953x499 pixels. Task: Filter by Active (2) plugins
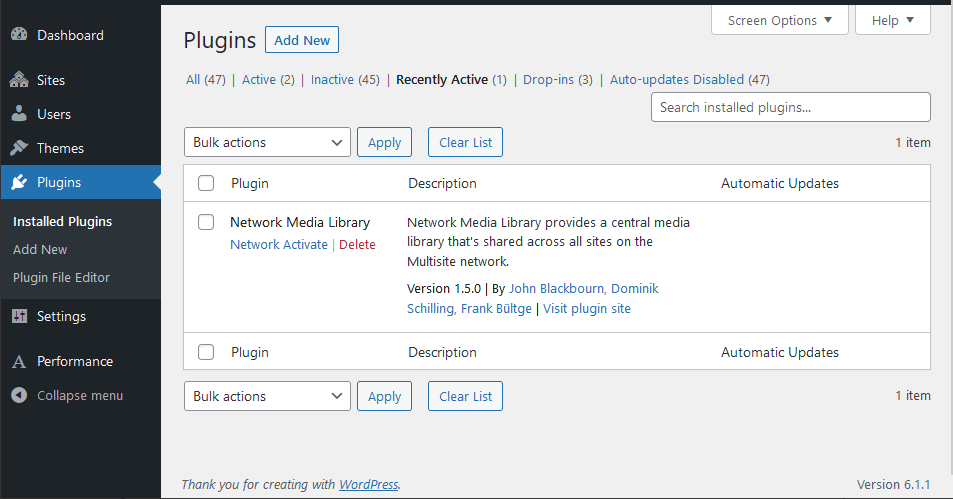268,80
